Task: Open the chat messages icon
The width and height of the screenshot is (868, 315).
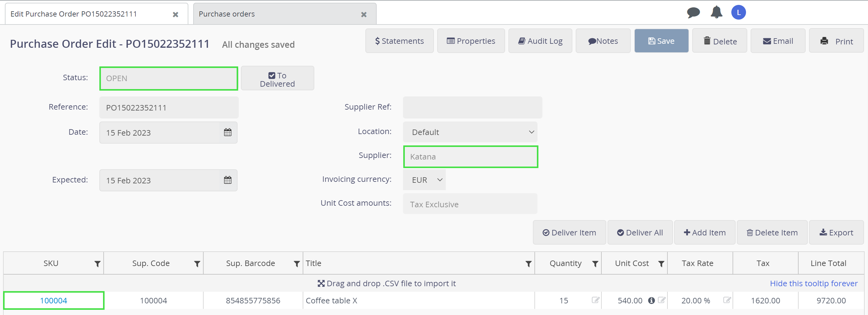Action: [693, 13]
